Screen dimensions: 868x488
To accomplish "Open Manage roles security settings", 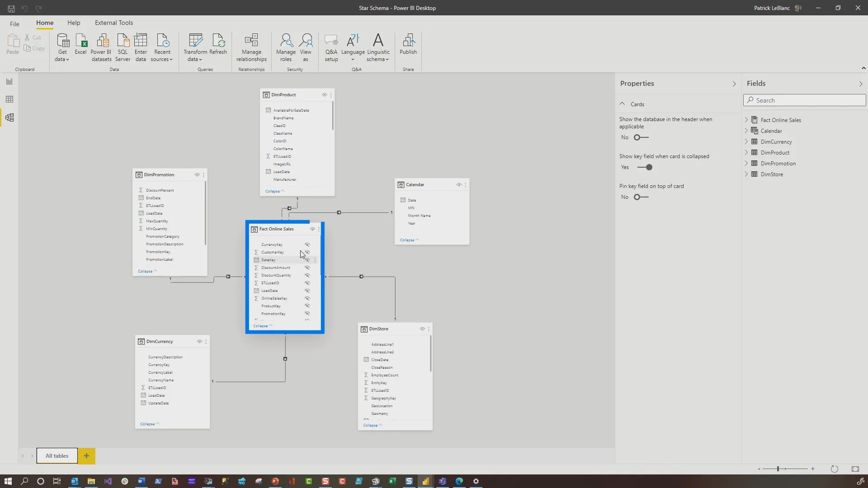I will click(x=286, y=47).
